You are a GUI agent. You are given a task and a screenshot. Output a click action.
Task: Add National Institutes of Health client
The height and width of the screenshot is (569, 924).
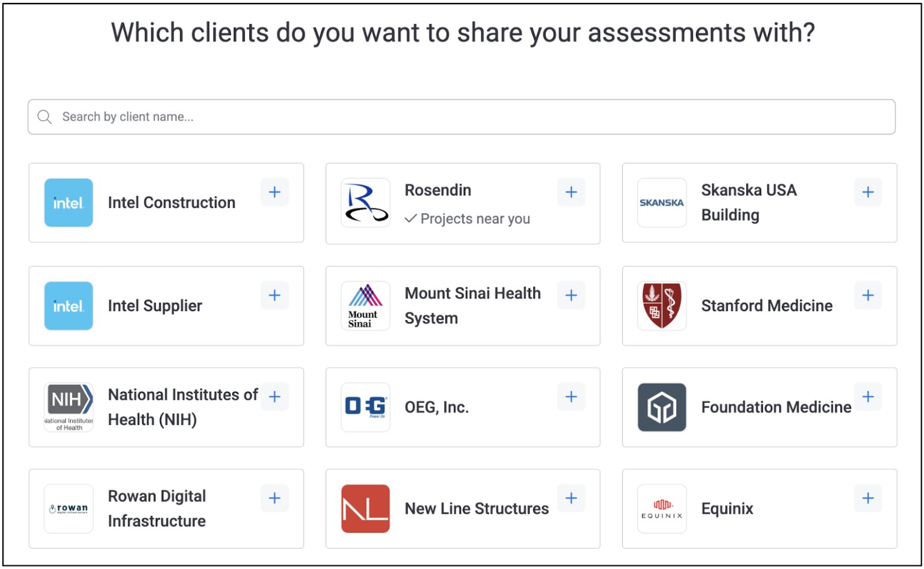[x=274, y=397]
